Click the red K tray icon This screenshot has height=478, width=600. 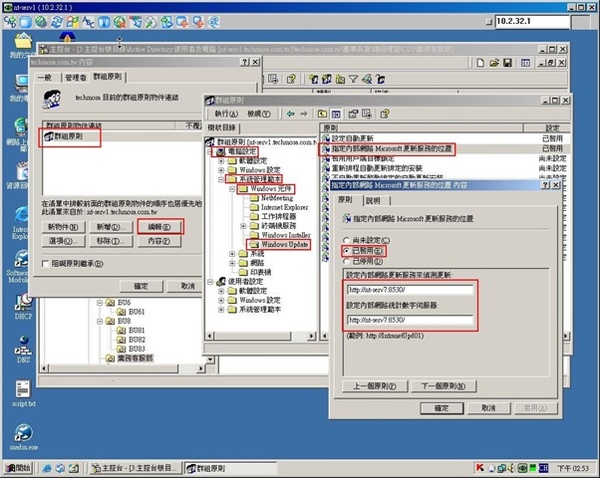coord(479,468)
